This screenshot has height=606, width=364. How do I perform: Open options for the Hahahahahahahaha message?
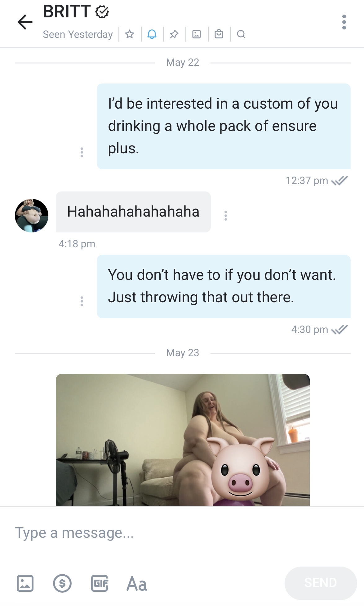point(226,216)
